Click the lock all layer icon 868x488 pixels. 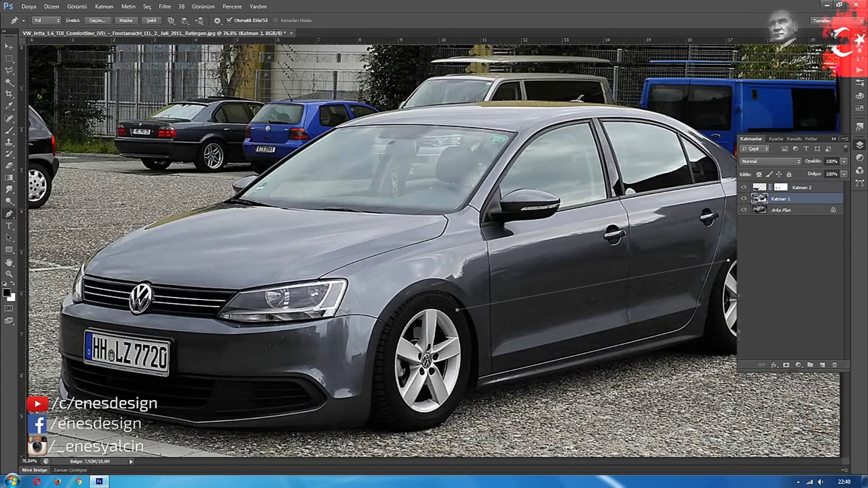coord(789,174)
